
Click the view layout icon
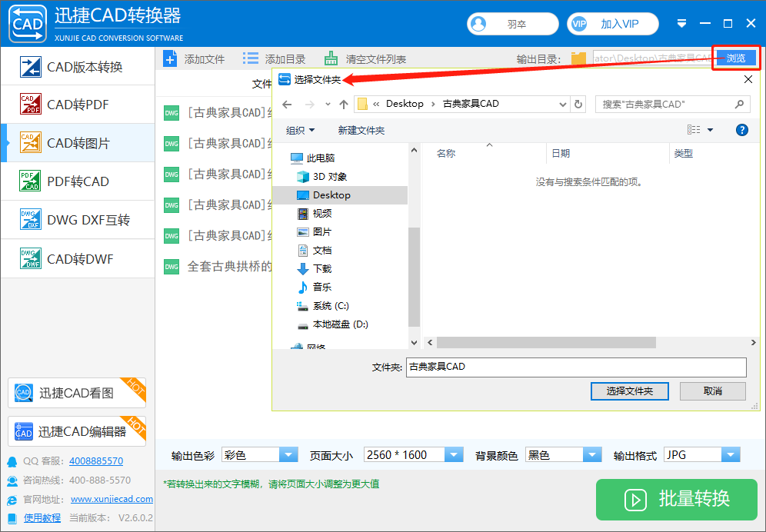[694, 129]
